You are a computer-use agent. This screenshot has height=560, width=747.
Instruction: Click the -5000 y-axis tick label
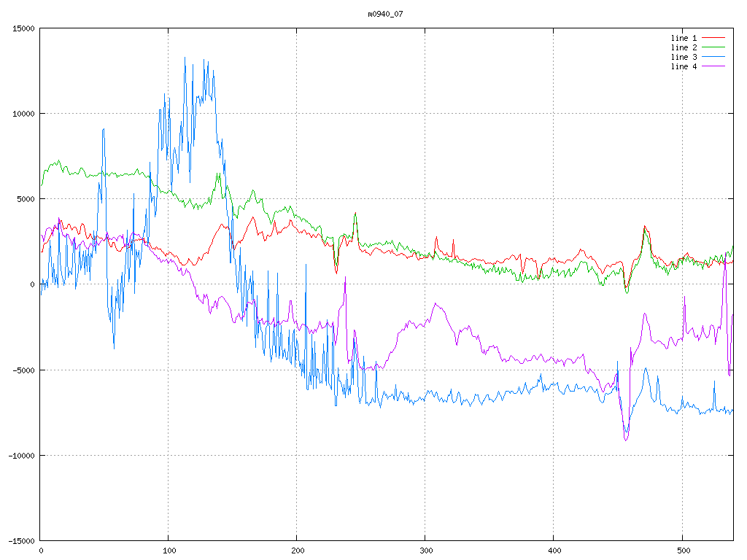22,370
